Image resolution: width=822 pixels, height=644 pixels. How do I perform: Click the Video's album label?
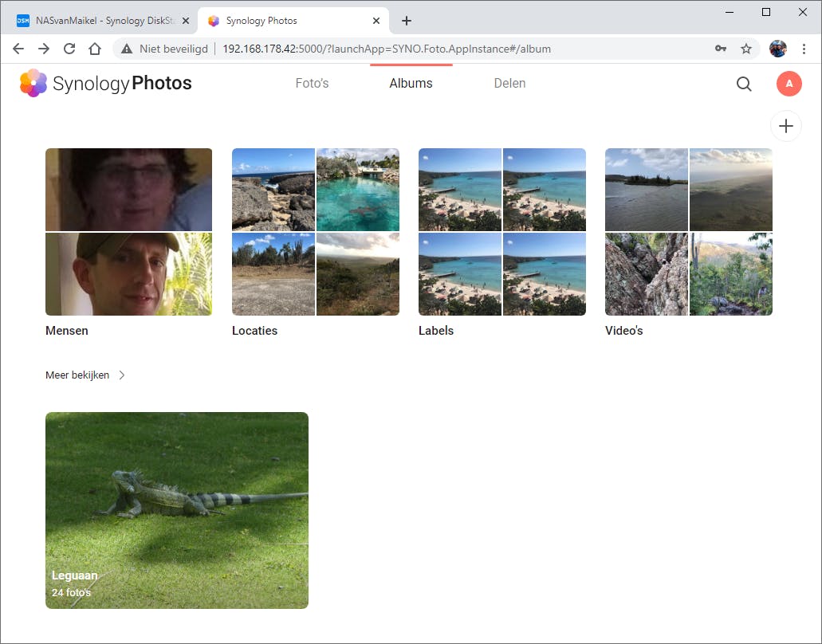[x=623, y=330]
